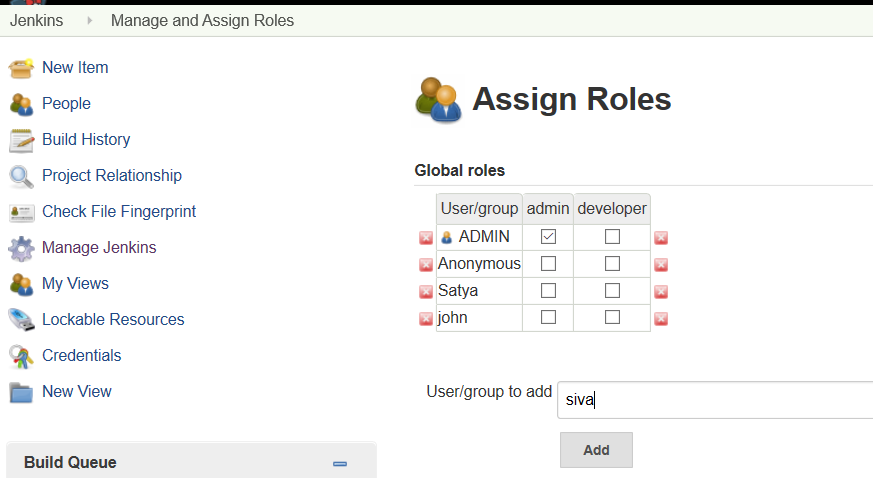Click the New View folder icon
Viewport: 873px width, 478px height.
click(x=21, y=392)
